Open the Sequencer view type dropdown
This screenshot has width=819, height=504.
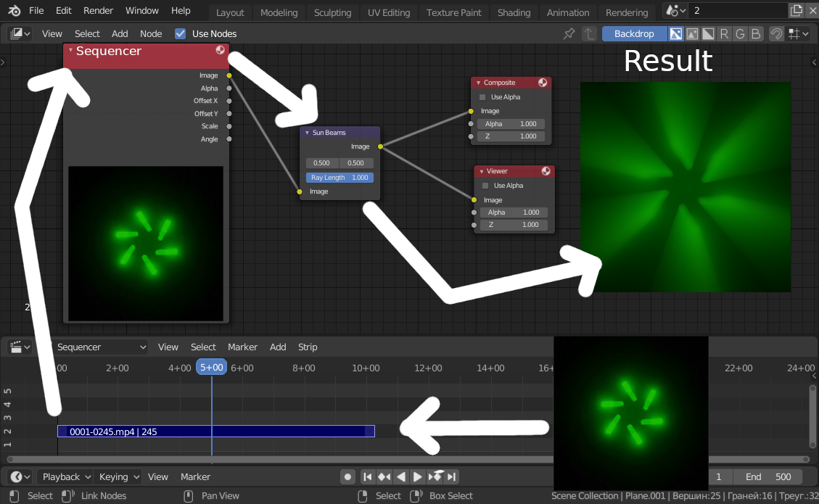pos(99,347)
